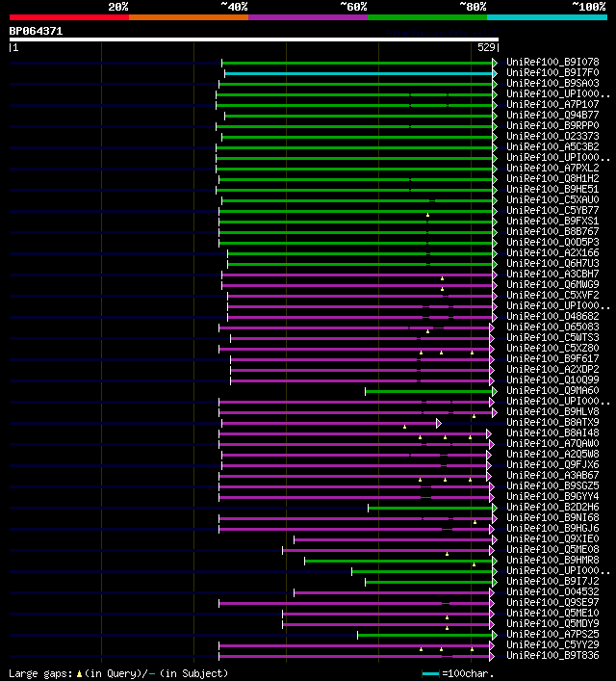Click the UniRef100_C5XZ80 label
Viewport: 616px width, 681px height.
point(552,349)
